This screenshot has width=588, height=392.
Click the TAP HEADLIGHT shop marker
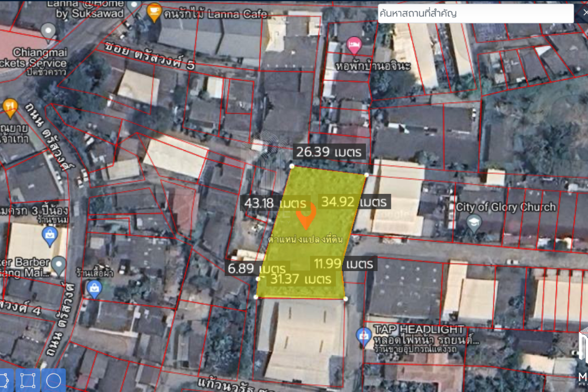(x=363, y=336)
